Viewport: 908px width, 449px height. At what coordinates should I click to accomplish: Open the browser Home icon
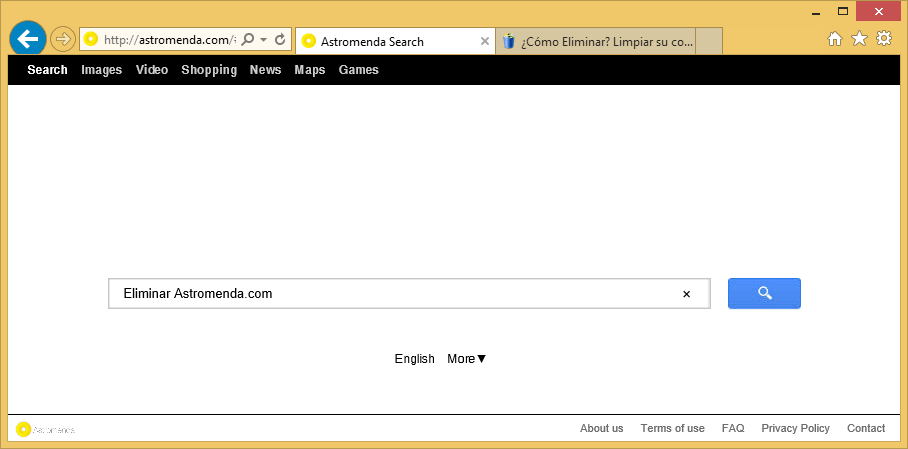coord(834,39)
